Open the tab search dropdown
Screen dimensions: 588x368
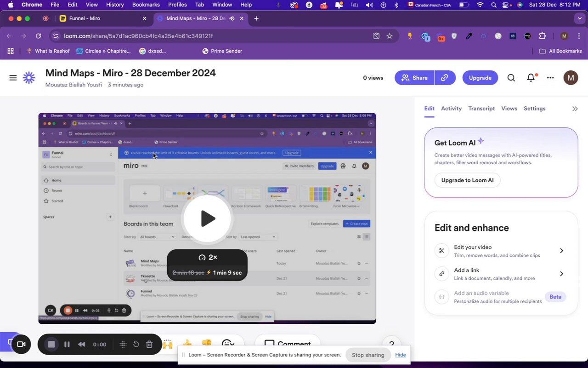click(x=580, y=18)
